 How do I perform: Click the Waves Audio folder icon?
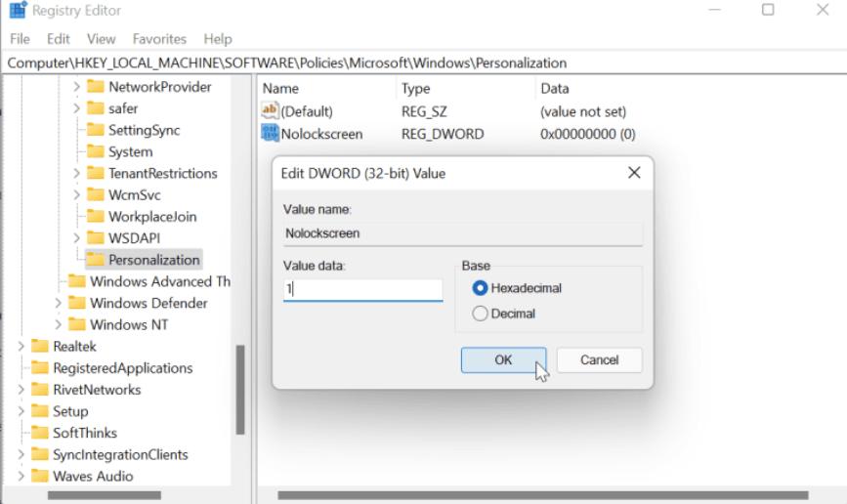(x=40, y=477)
